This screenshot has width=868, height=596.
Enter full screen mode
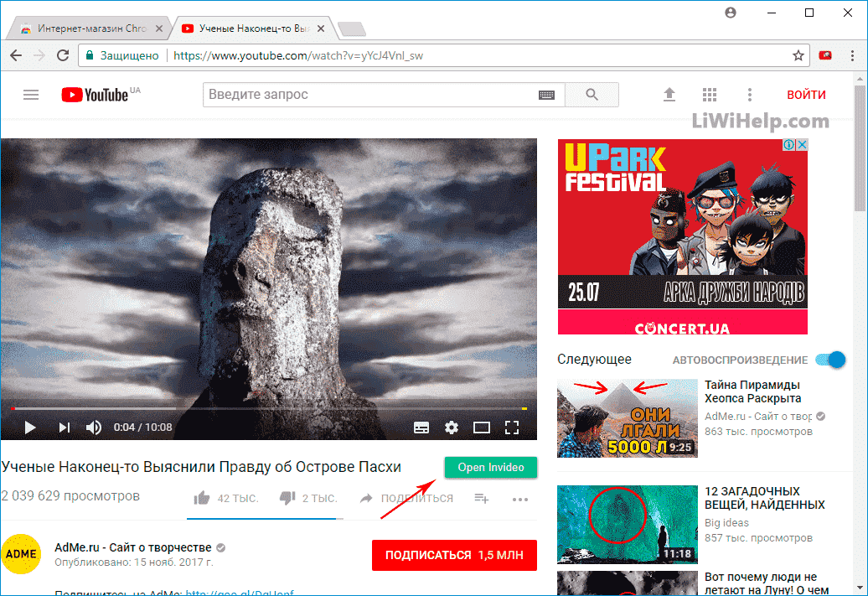click(512, 428)
